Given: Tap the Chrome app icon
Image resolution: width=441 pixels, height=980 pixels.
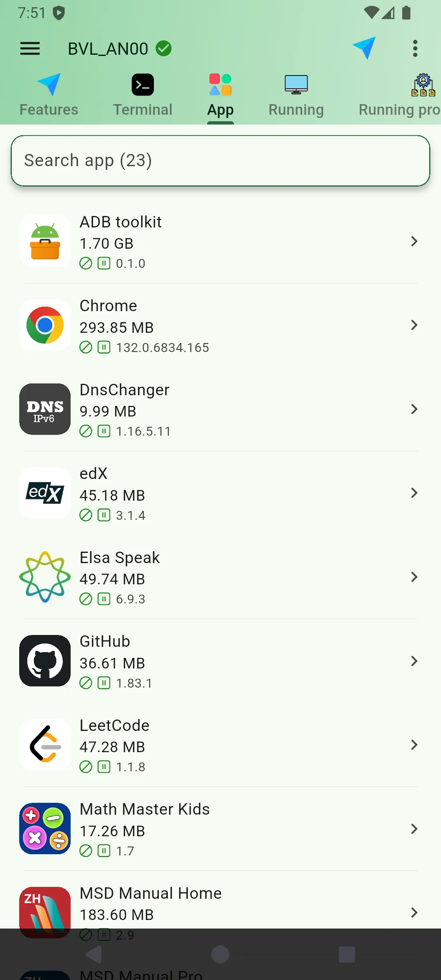Looking at the screenshot, I should 45,325.
